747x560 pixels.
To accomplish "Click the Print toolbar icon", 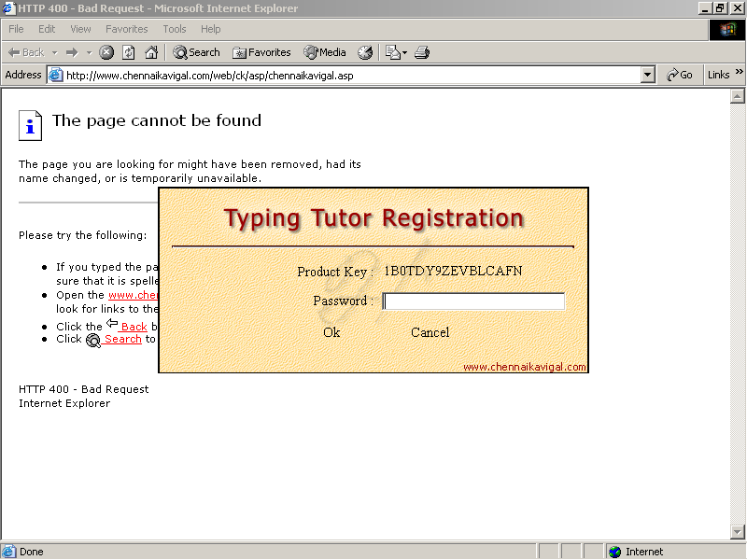I will tap(422, 52).
